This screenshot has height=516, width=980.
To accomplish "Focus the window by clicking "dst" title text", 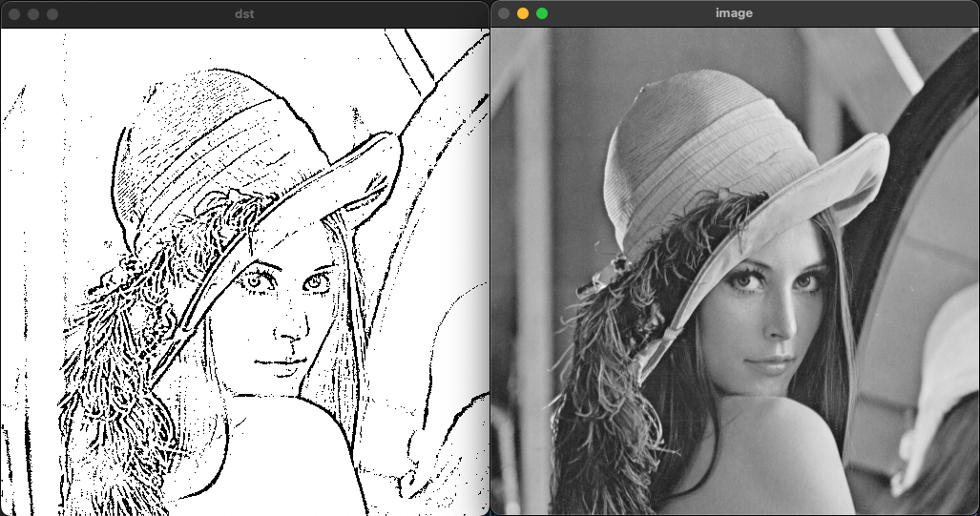I will tap(244, 13).
